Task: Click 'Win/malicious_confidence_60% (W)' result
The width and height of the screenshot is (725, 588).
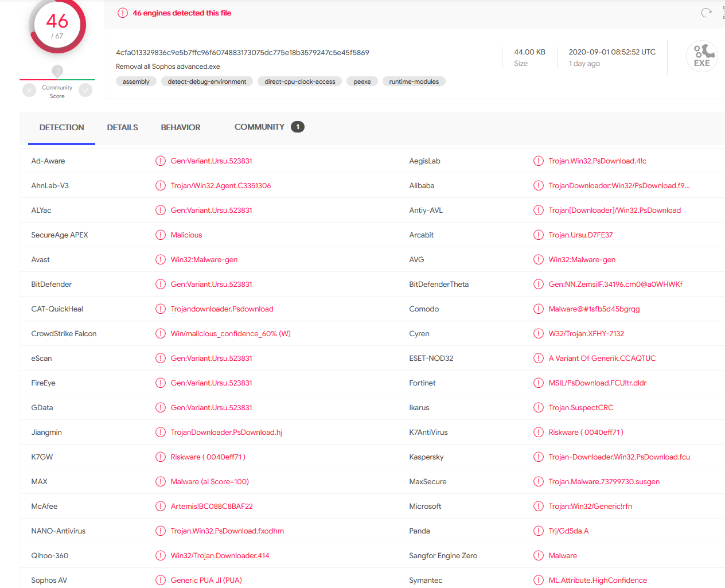Action: pyautogui.click(x=231, y=333)
